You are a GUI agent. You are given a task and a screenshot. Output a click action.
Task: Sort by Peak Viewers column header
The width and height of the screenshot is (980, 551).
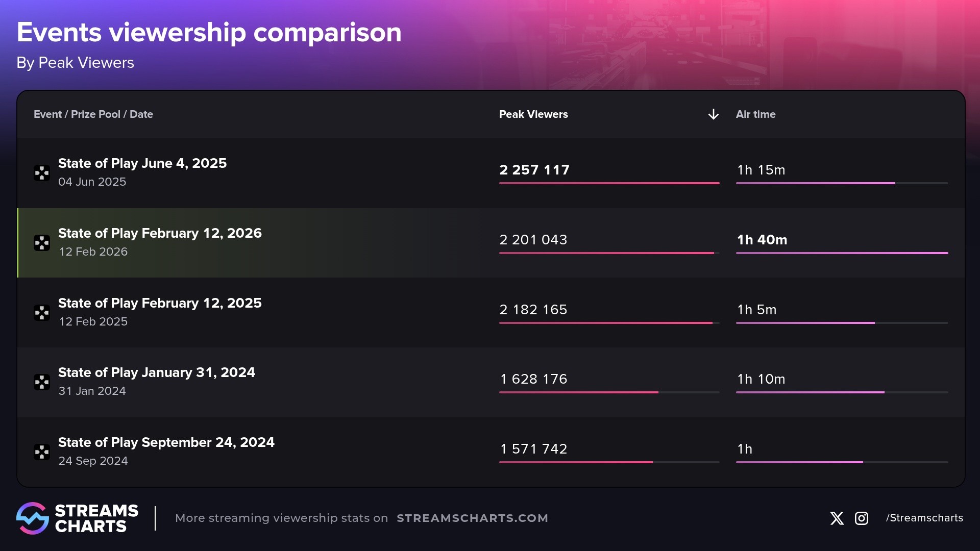[x=533, y=114]
